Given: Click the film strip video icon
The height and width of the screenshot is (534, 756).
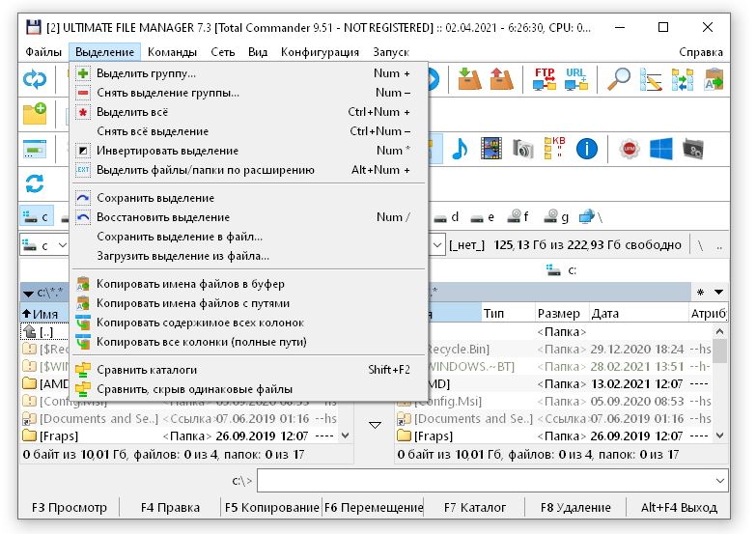Looking at the screenshot, I should [x=491, y=149].
